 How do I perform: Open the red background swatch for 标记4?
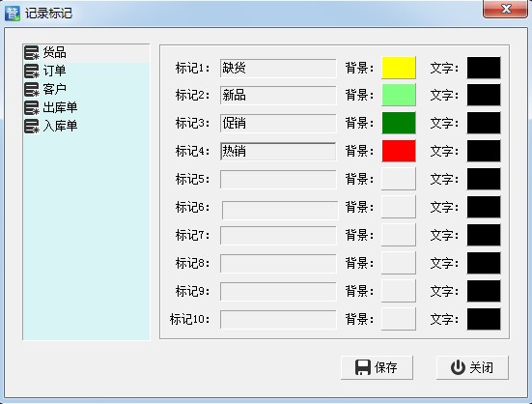(399, 151)
